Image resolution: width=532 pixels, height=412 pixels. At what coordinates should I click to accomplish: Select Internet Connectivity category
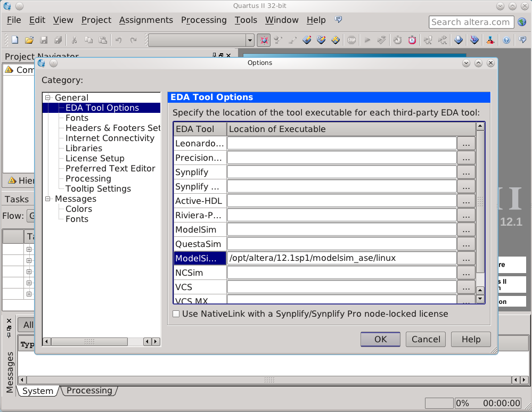click(110, 138)
